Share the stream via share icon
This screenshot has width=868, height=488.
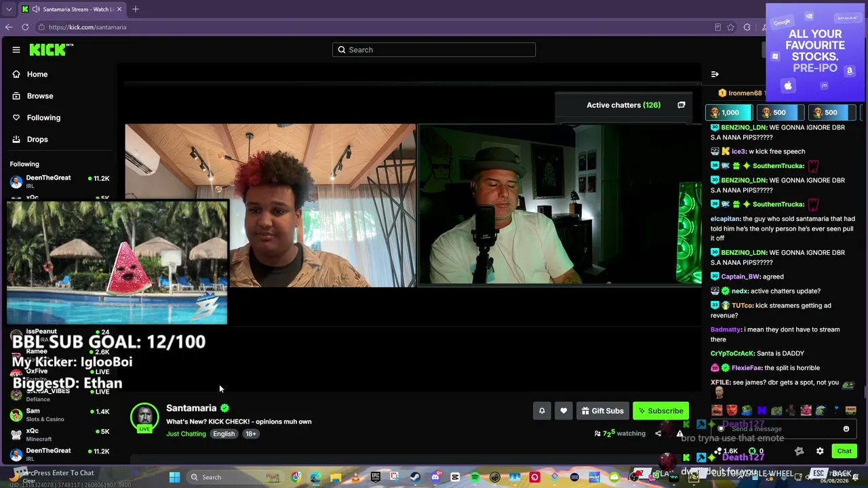[x=658, y=434]
